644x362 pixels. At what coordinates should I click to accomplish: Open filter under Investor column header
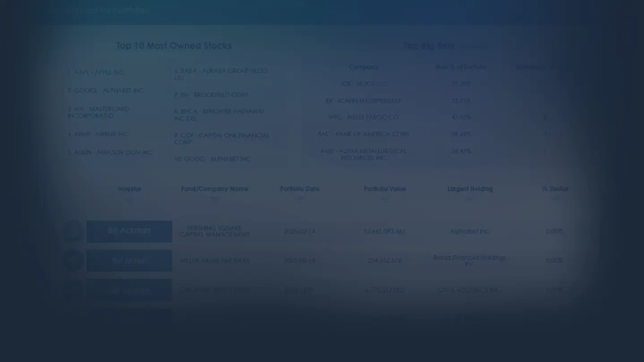[129, 198]
